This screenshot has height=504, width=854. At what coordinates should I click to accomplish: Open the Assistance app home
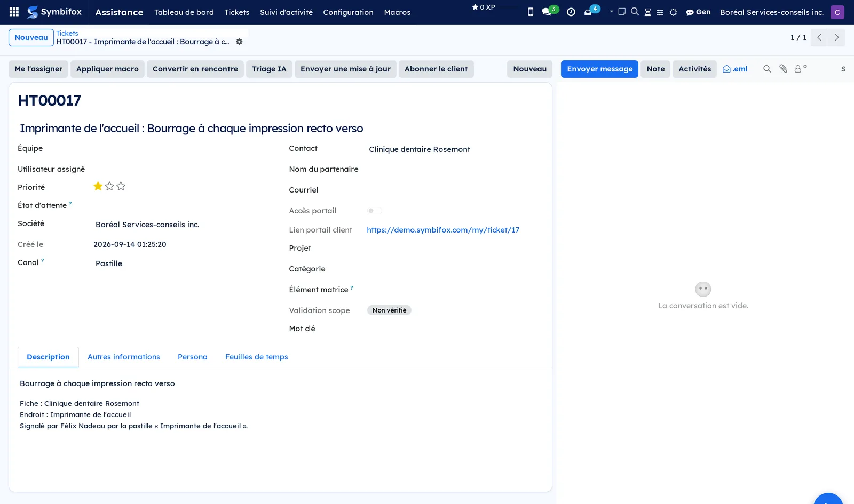coord(119,12)
